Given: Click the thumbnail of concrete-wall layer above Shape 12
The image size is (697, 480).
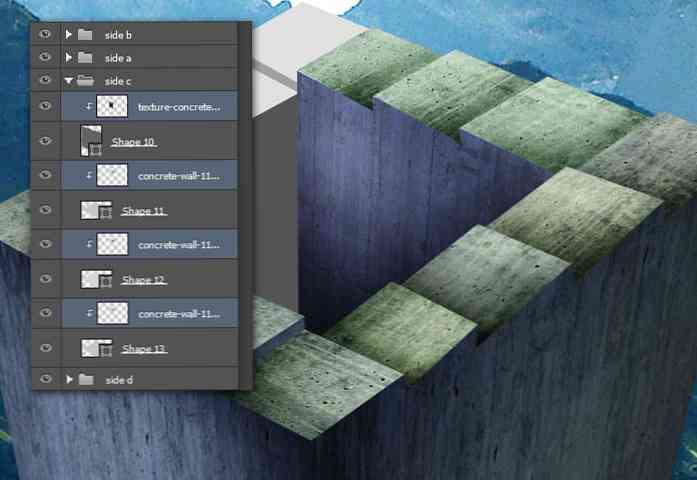Looking at the screenshot, I should pos(112,244).
